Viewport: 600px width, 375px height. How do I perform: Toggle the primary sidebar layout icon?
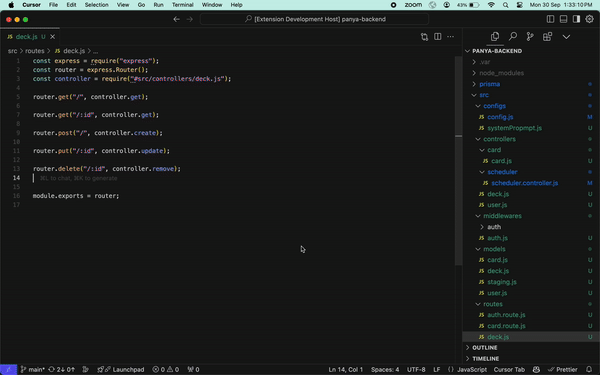[x=550, y=19]
